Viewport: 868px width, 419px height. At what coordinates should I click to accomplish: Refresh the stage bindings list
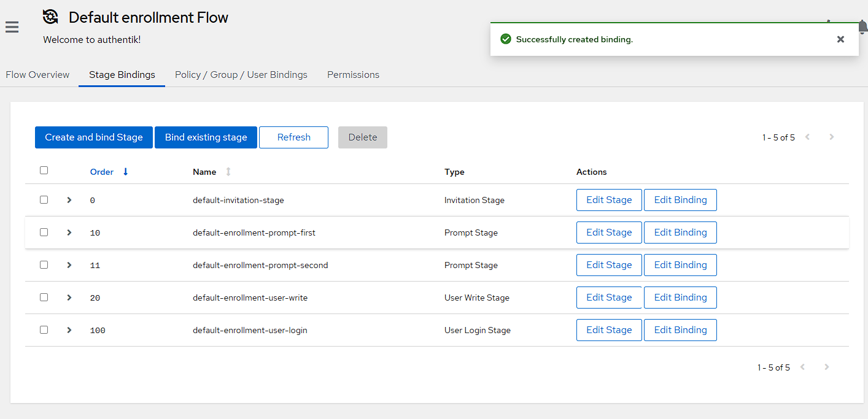pos(293,137)
